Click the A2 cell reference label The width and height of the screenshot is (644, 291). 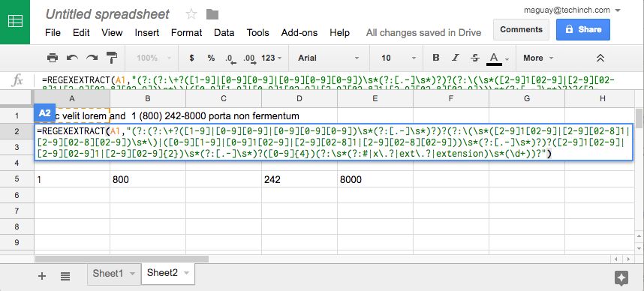pyautogui.click(x=44, y=113)
